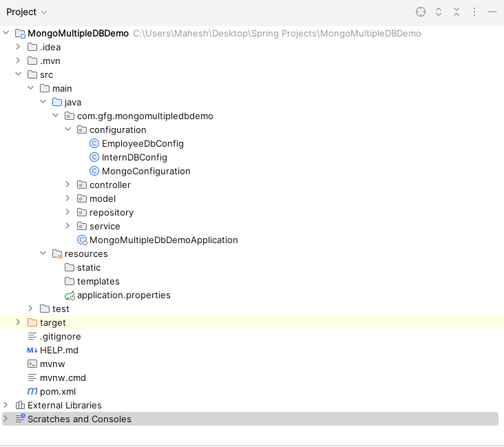Click the EmployeeDbConfig class icon
Screen dimensions: 504x447
(94, 143)
